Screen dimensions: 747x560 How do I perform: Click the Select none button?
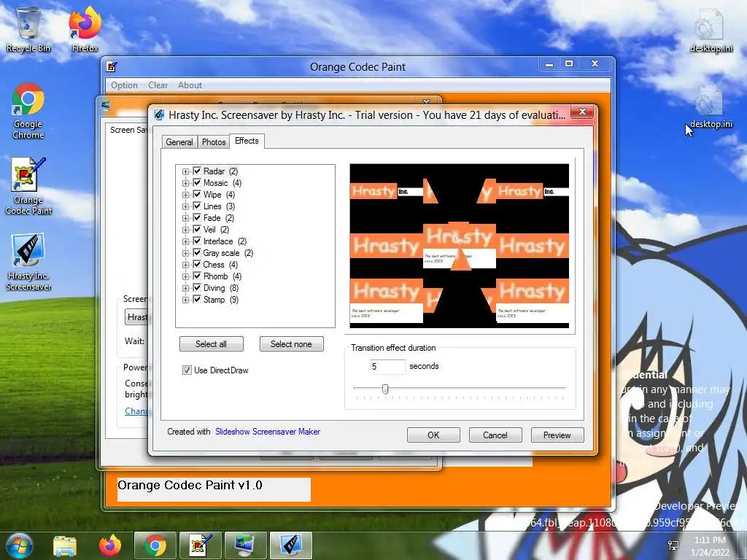click(291, 344)
